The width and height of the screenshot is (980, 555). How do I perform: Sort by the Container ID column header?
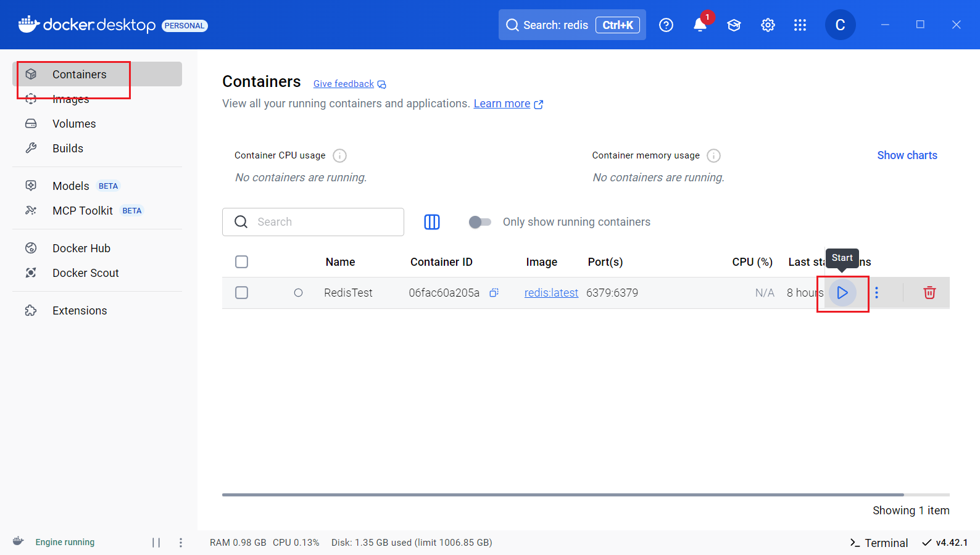[441, 262]
